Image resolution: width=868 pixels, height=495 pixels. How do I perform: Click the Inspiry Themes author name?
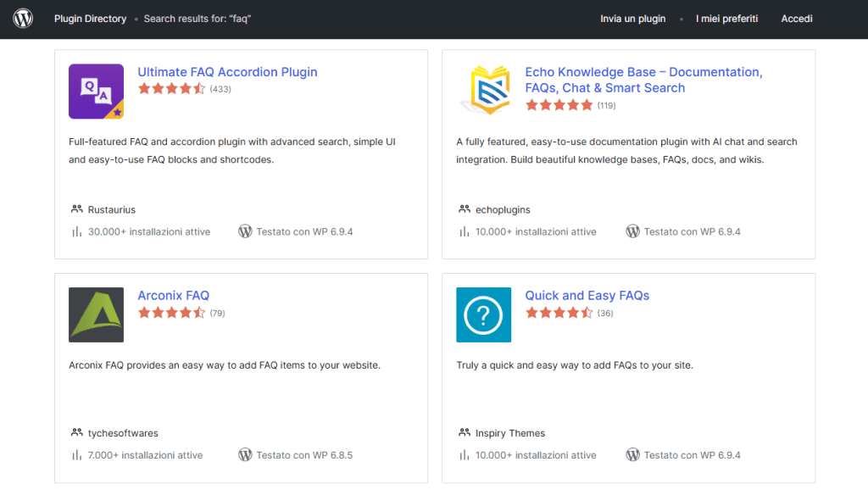click(x=509, y=433)
